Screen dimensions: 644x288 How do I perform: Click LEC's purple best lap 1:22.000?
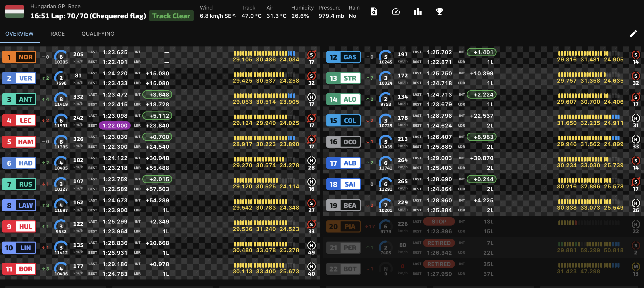[115, 126]
